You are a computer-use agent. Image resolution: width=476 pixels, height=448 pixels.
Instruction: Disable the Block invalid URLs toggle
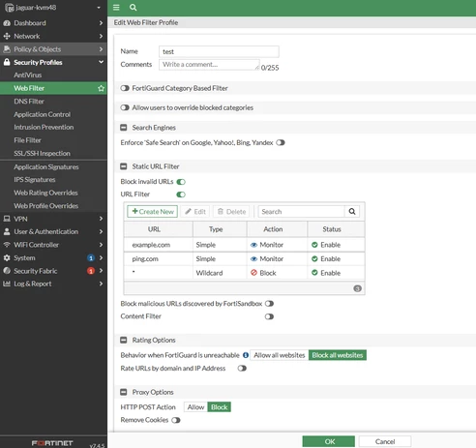pos(181,182)
